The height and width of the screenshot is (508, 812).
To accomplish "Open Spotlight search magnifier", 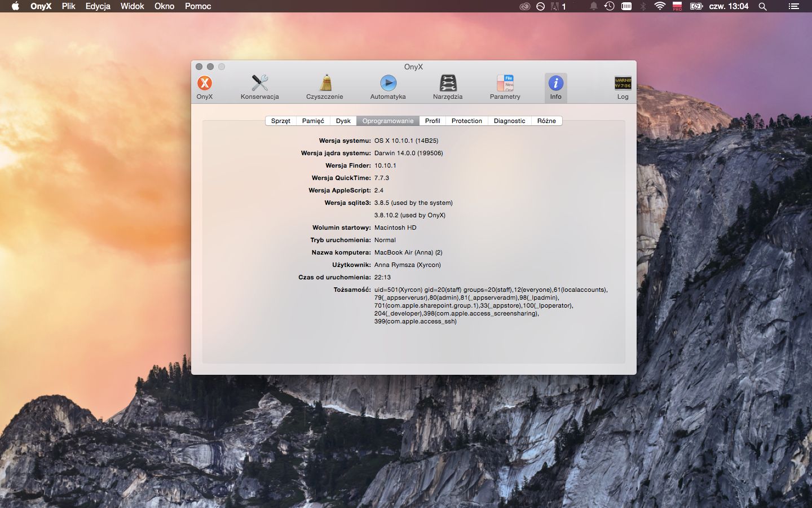I will click(762, 6).
